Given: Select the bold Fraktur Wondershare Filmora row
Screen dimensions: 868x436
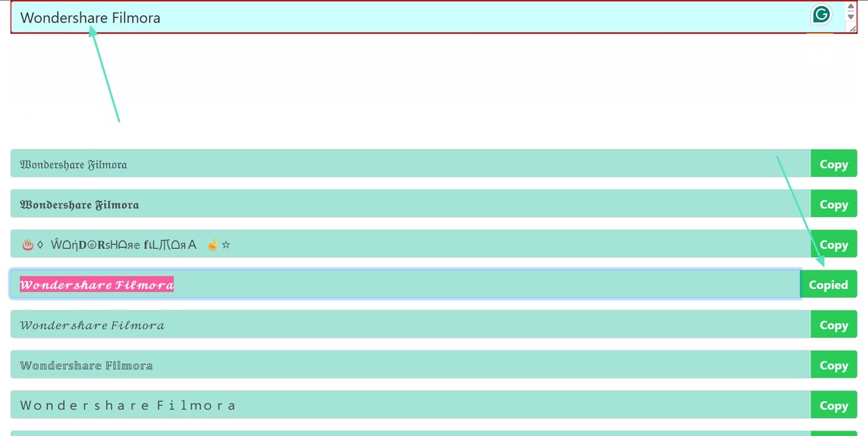Looking at the screenshot, I should (411, 204).
